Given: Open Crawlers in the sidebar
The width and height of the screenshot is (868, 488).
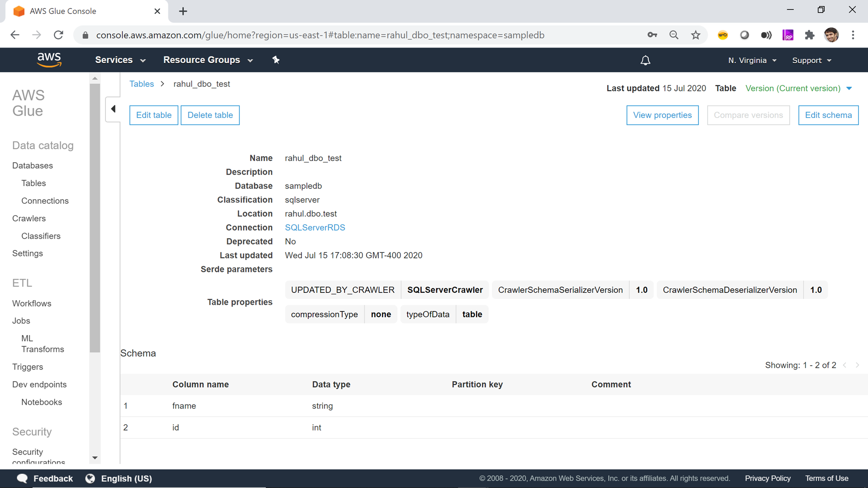Looking at the screenshot, I should pos(29,218).
